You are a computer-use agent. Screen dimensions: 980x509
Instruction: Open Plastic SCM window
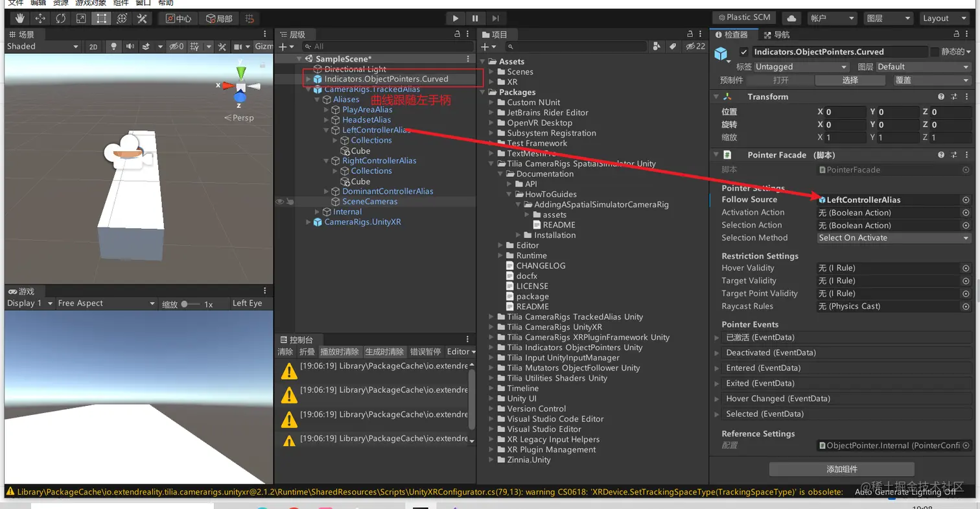coord(743,18)
